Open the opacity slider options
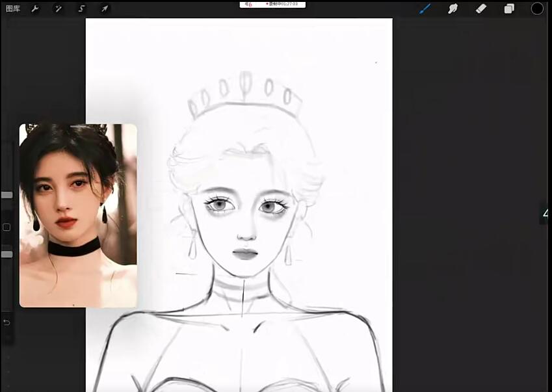 [x=7, y=254]
